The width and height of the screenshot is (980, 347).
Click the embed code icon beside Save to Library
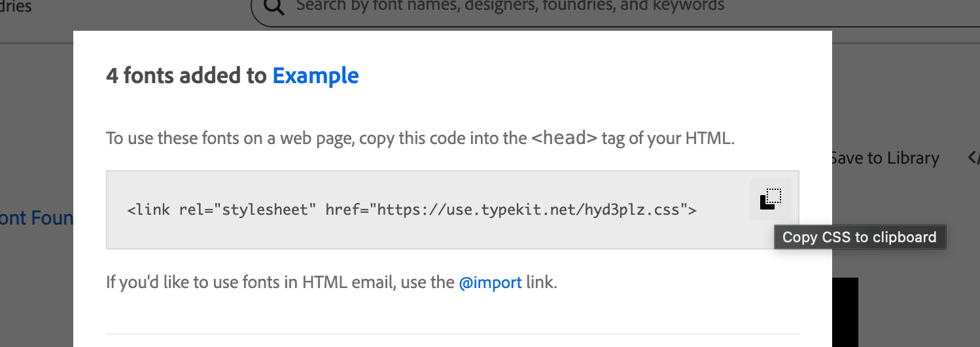pyautogui.click(x=973, y=158)
